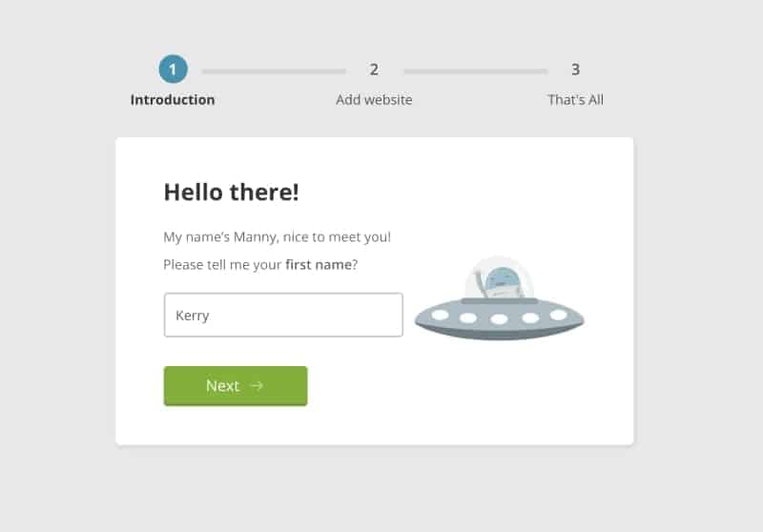Click the center white light on the saucer
This screenshot has height=532, width=763.
(499, 319)
